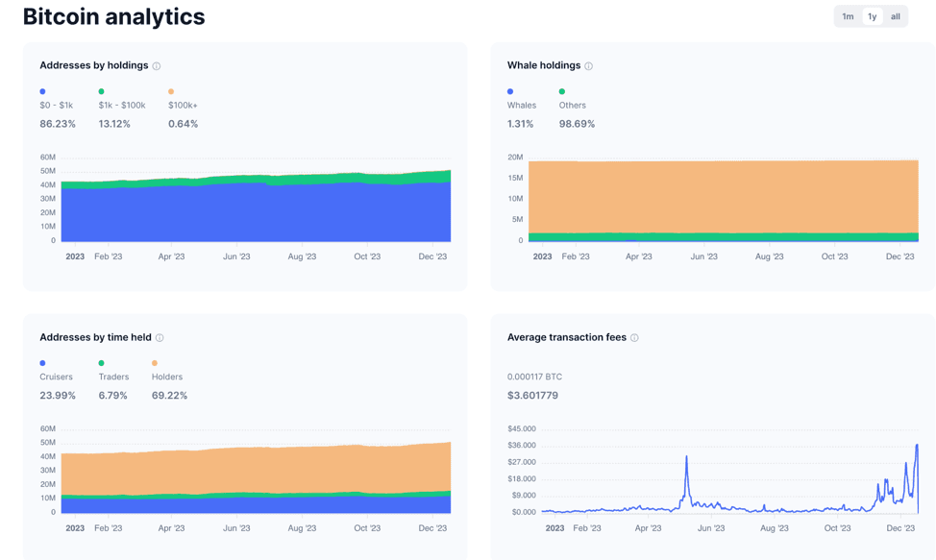Open info icon beside Addresses by time held
The width and height of the screenshot is (936, 560).
click(160, 338)
